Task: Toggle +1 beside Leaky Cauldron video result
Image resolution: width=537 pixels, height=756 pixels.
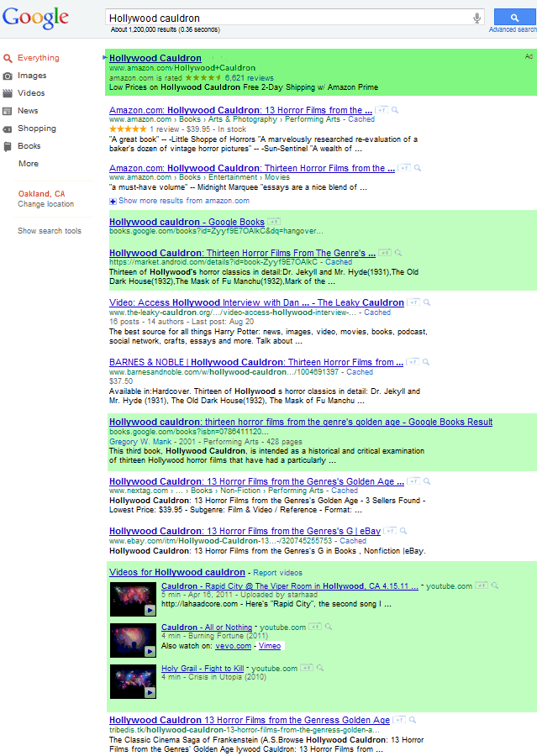Action: 414,302
